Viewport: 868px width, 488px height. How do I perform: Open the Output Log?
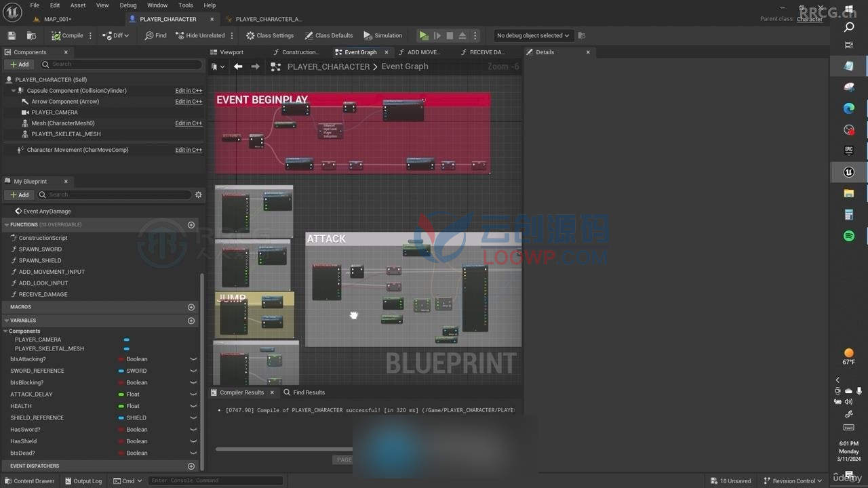tap(83, 481)
